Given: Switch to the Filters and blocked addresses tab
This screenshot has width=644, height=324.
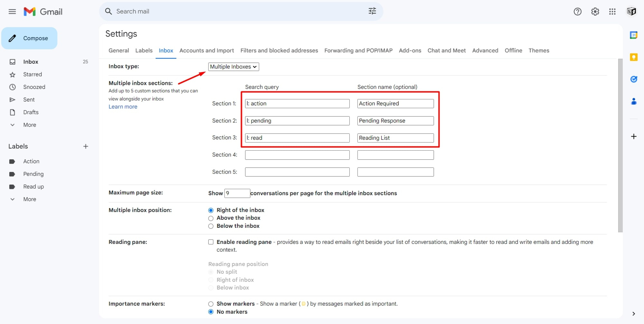Looking at the screenshot, I should pos(279,51).
